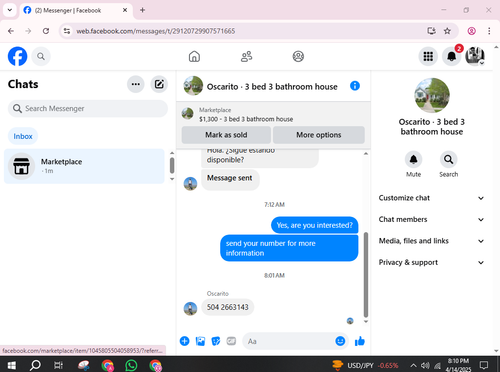Open the Facebook logo home link
The image size is (500, 372).
click(x=17, y=56)
